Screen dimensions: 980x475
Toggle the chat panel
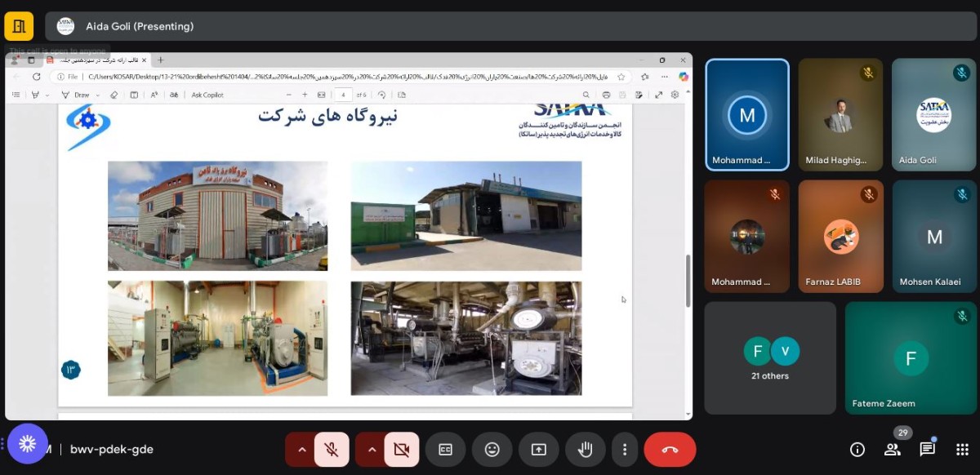(927, 449)
